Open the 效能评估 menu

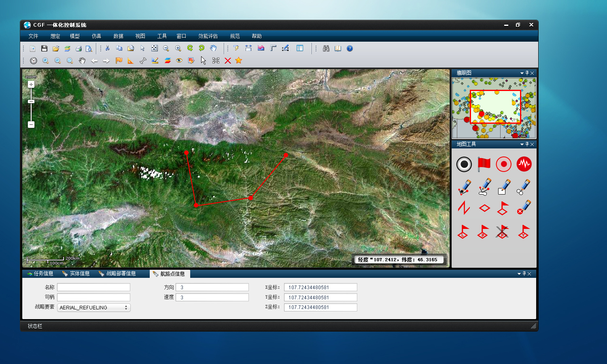pos(208,36)
